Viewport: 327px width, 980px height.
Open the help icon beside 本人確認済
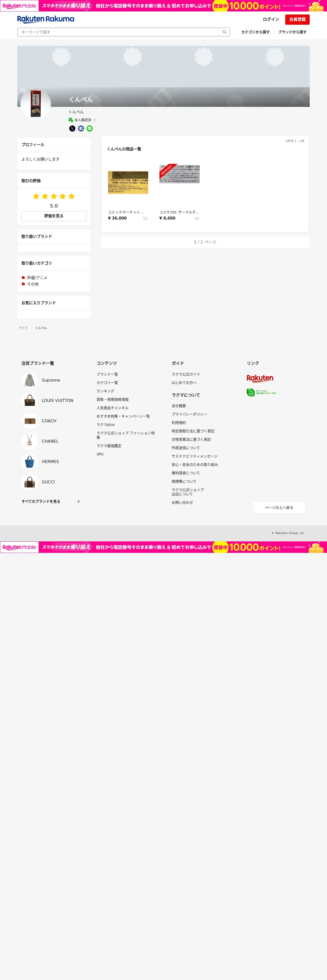[x=94, y=120]
